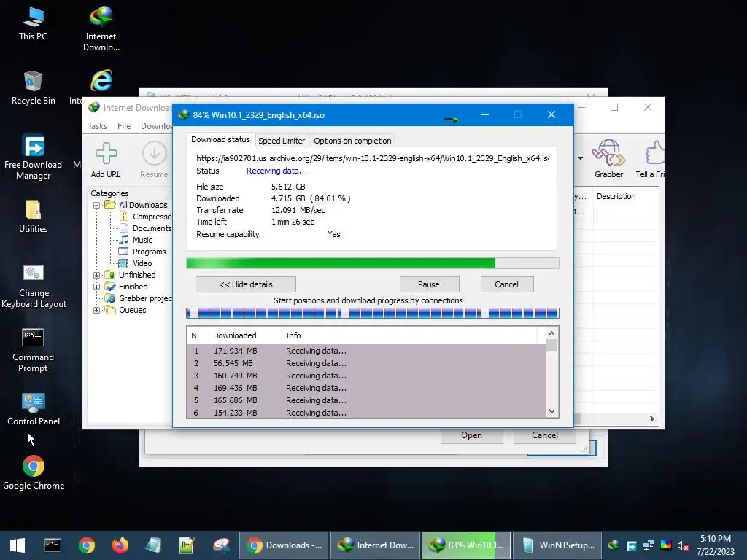Switch to WinNTSetup taskbar window
The width and height of the screenshot is (747, 560).
pos(557,545)
